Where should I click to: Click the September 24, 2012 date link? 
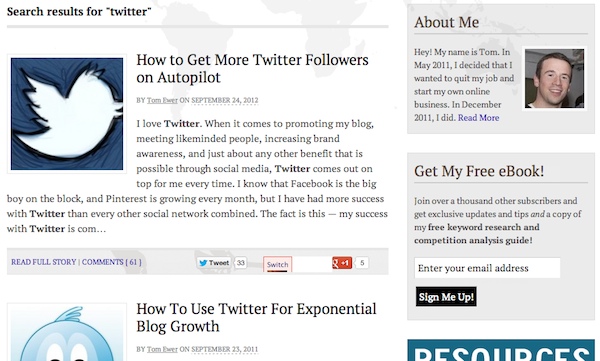click(225, 100)
